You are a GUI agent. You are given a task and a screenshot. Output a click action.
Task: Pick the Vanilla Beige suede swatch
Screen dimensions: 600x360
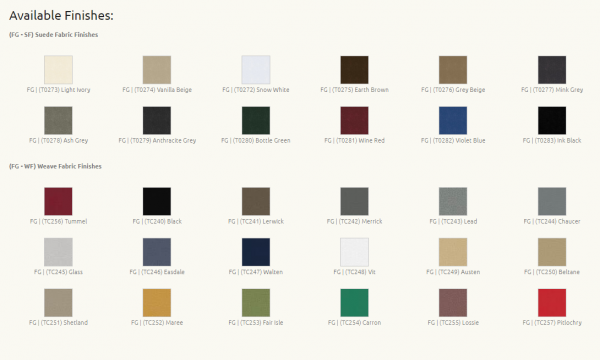tap(157, 70)
